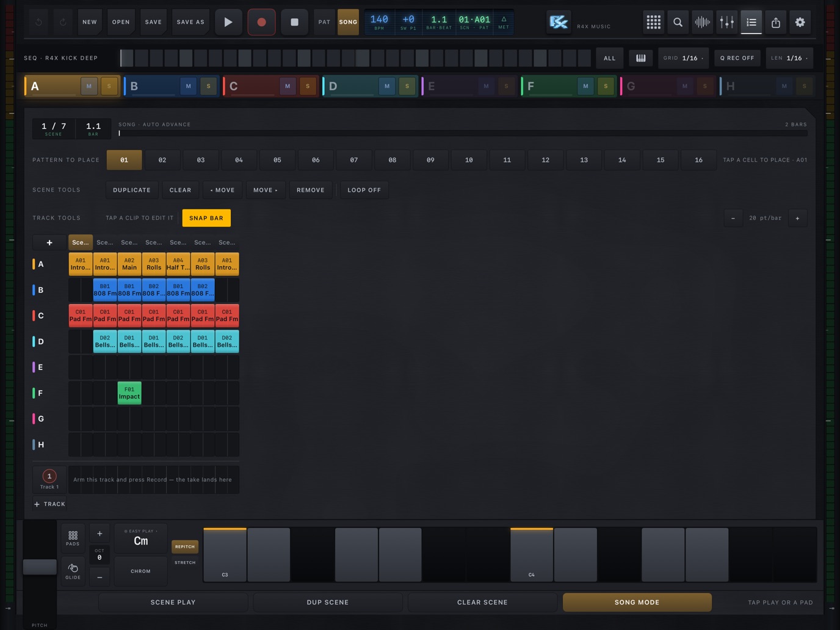Click the song auto advance progress bar

[x=463, y=133]
